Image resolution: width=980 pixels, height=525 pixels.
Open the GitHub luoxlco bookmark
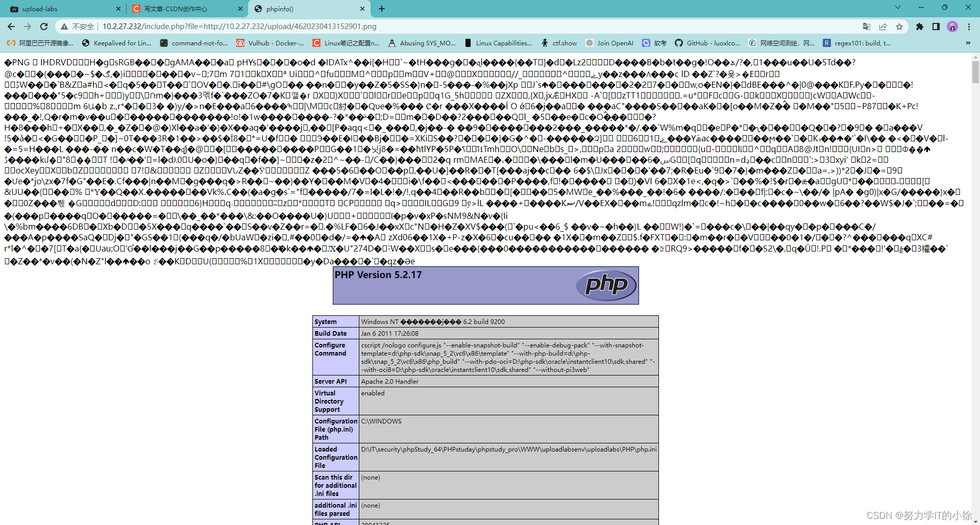[708, 43]
